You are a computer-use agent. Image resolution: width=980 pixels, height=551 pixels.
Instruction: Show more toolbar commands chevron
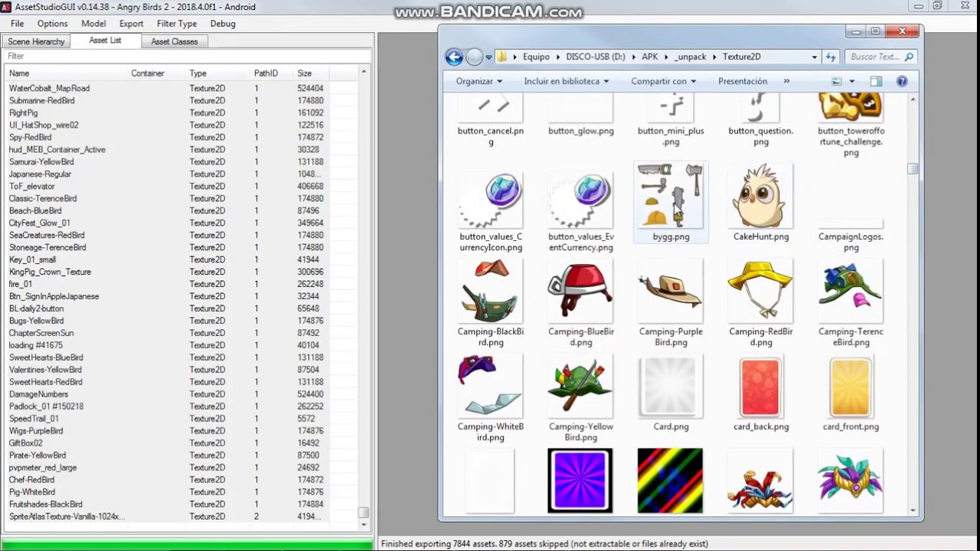click(x=786, y=81)
